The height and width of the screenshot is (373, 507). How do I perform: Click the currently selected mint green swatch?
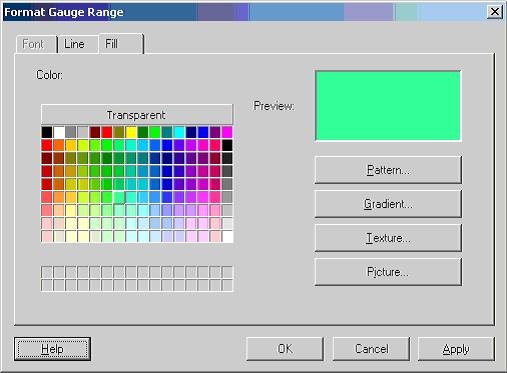click(119, 197)
